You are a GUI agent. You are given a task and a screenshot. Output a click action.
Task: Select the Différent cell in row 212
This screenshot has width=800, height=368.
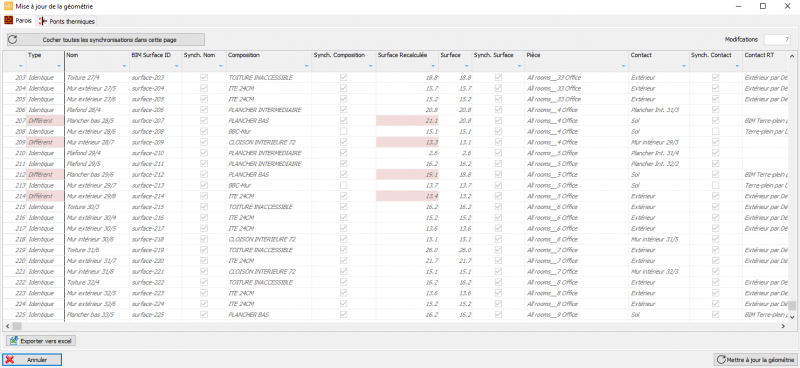[x=45, y=174]
